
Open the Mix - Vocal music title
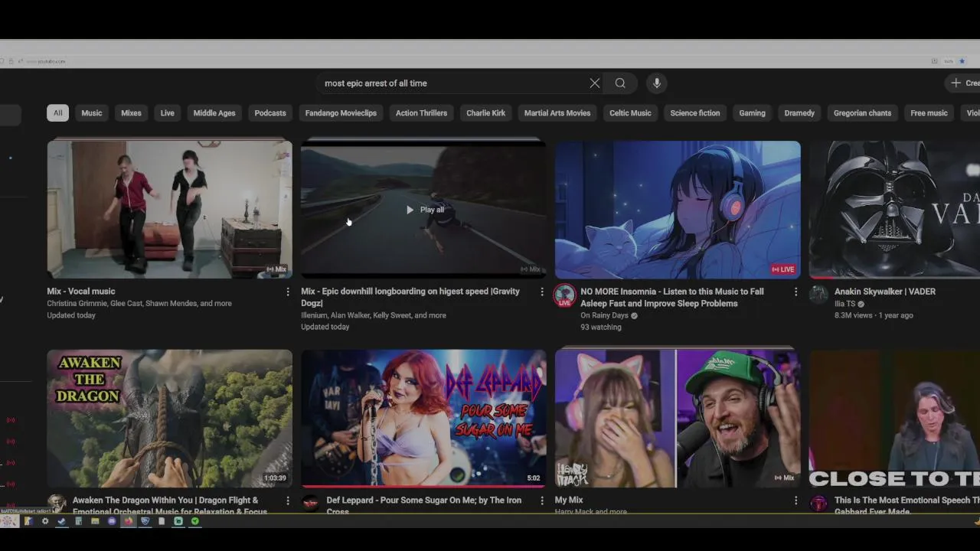81,292
